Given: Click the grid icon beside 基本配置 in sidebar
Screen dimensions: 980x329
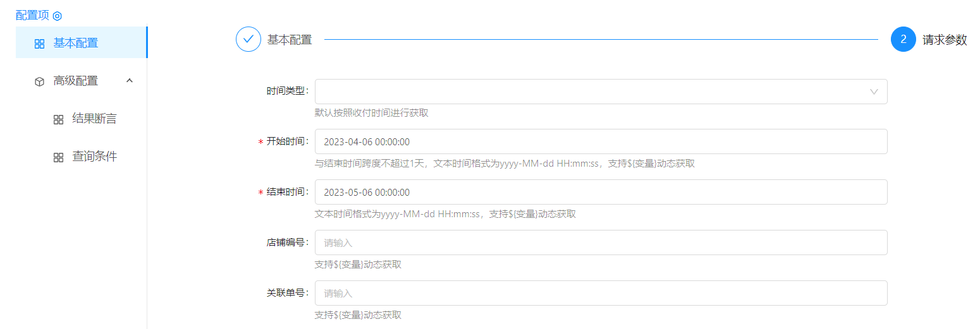Looking at the screenshot, I should point(39,44).
